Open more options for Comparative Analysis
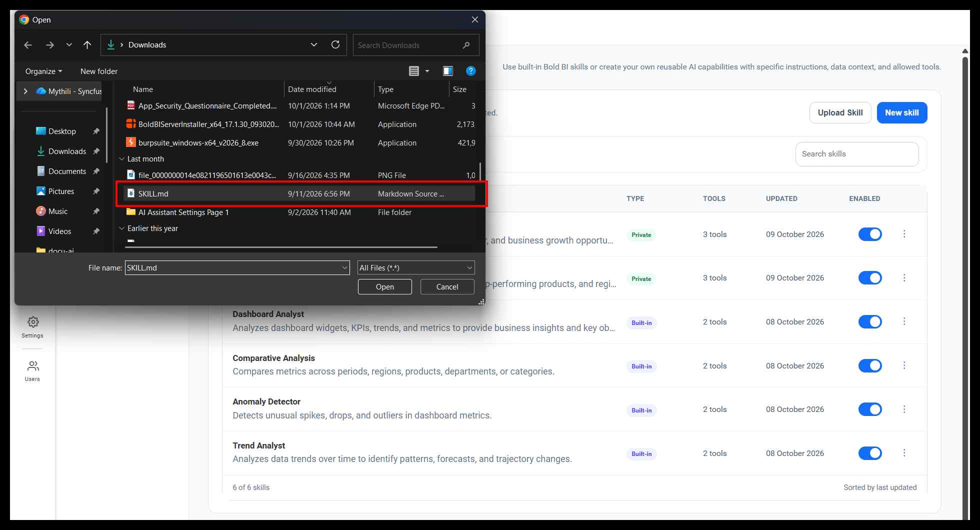 click(904, 365)
